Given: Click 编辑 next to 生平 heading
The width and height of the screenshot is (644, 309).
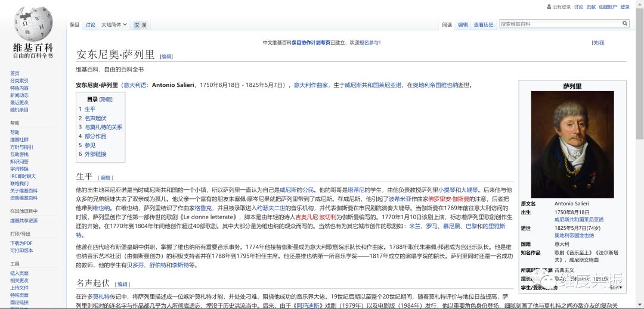Looking at the screenshot, I should [106, 177].
